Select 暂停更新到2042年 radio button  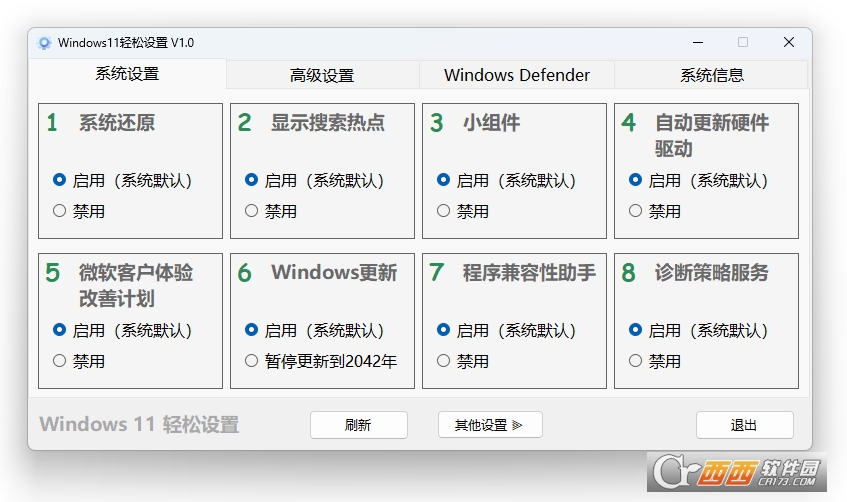[321, 360]
